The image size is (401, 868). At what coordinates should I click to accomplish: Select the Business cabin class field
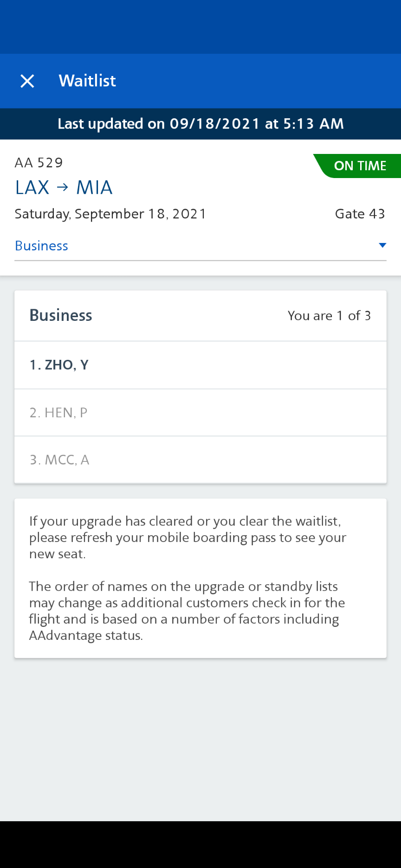click(200, 246)
